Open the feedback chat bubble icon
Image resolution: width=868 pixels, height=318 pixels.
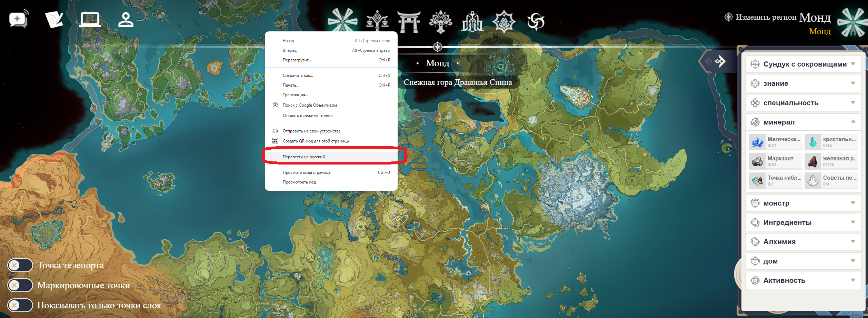(19, 19)
